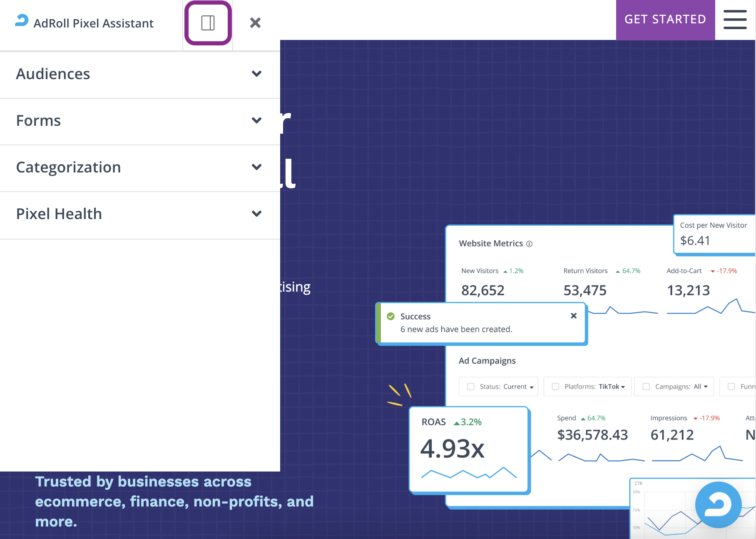
Task: Click the New Visitors 1.2% indicator
Action: click(513, 271)
